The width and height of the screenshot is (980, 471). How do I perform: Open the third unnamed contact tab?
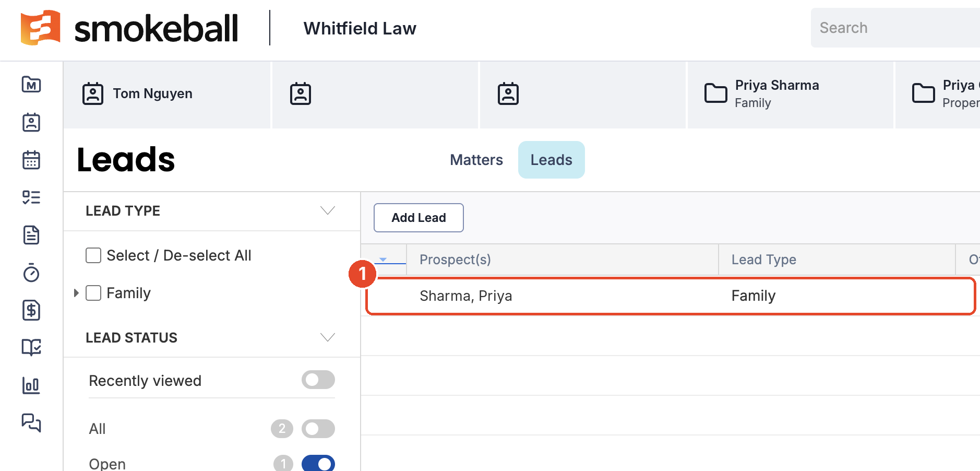[x=583, y=95]
